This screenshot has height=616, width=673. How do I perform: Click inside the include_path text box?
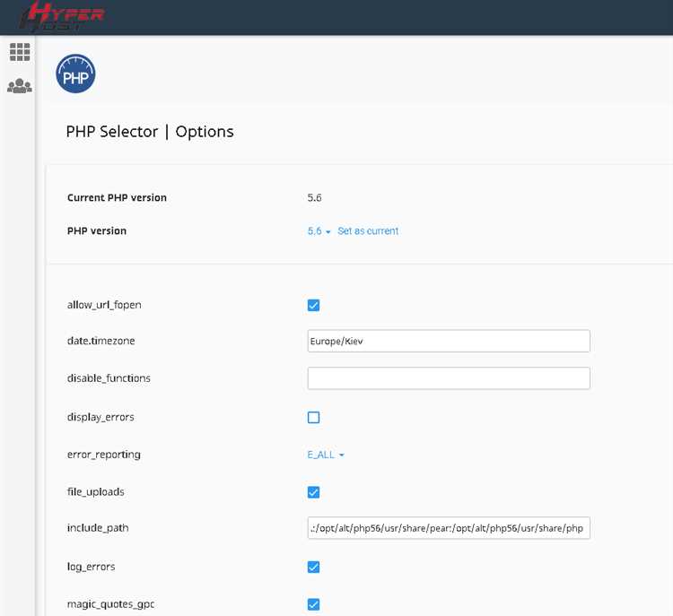(x=449, y=528)
